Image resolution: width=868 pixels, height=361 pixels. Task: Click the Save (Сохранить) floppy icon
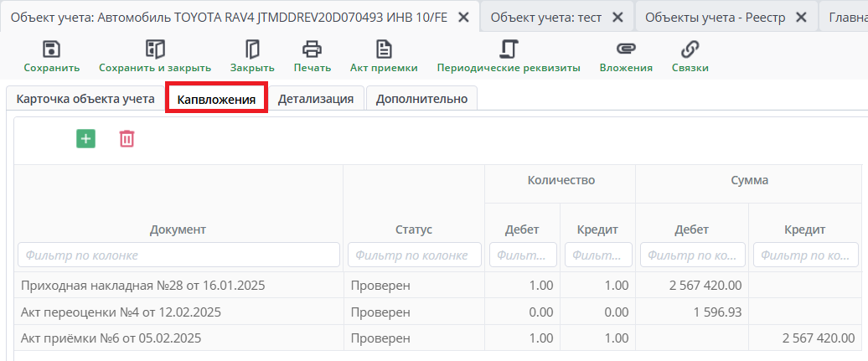51,49
